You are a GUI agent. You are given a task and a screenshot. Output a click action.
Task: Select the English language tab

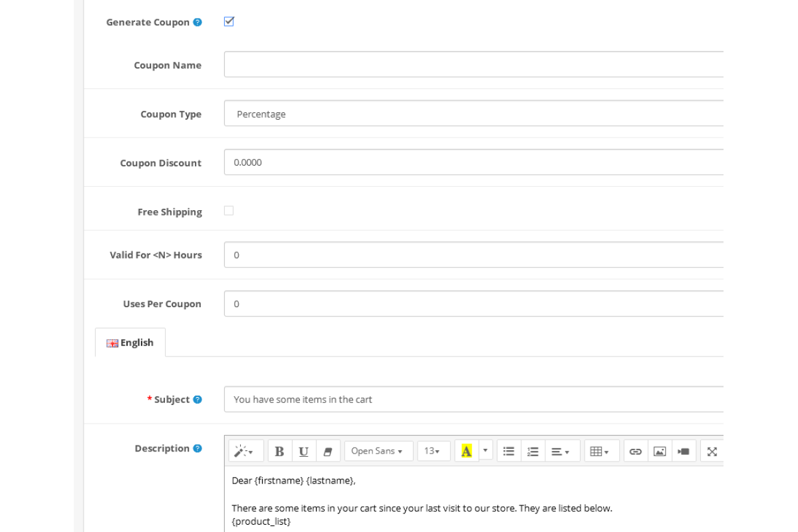[130, 342]
